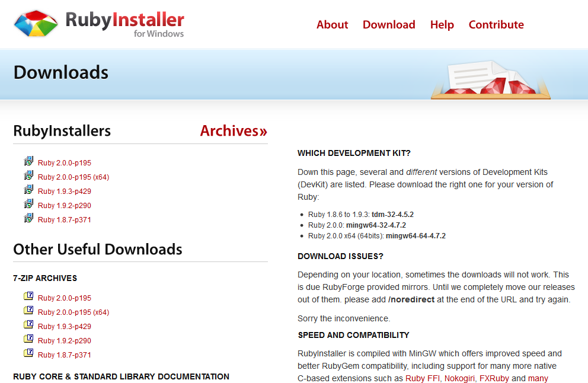The image size is (588, 383).
Task: Download Ruby 1.9.2-p290 installer link
Action: tap(65, 206)
